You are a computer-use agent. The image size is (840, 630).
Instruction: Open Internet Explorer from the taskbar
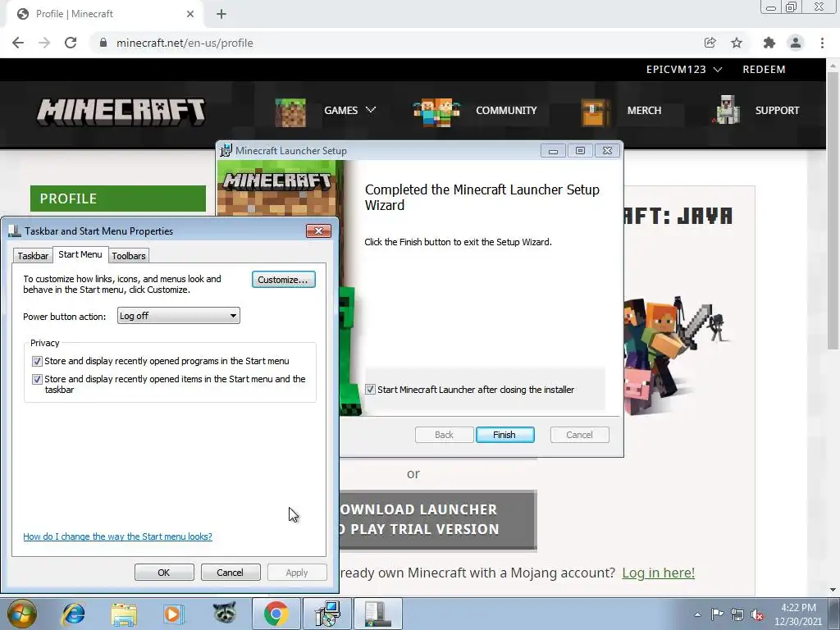tap(73, 614)
